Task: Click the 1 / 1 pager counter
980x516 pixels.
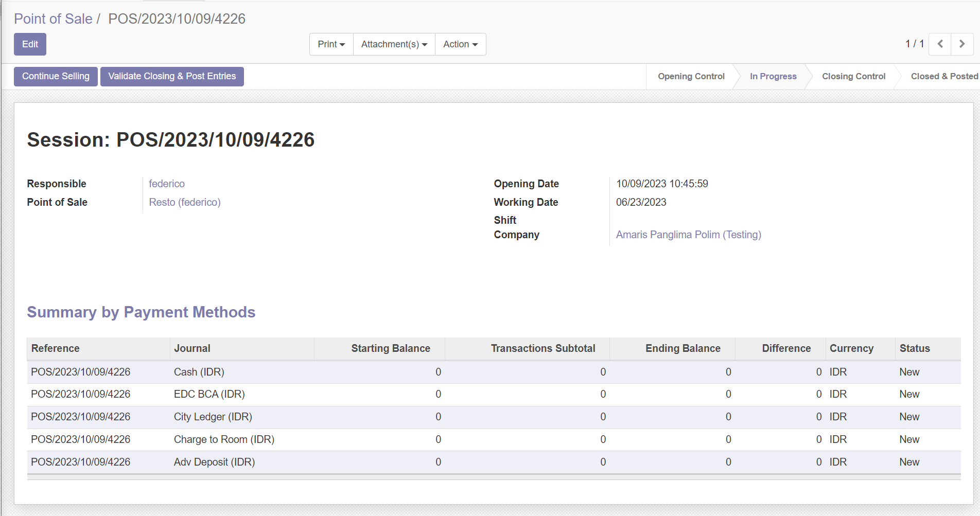Action: point(915,44)
